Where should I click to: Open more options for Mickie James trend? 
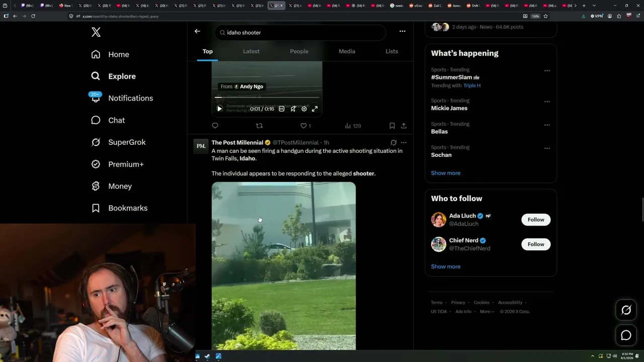(547, 102)
